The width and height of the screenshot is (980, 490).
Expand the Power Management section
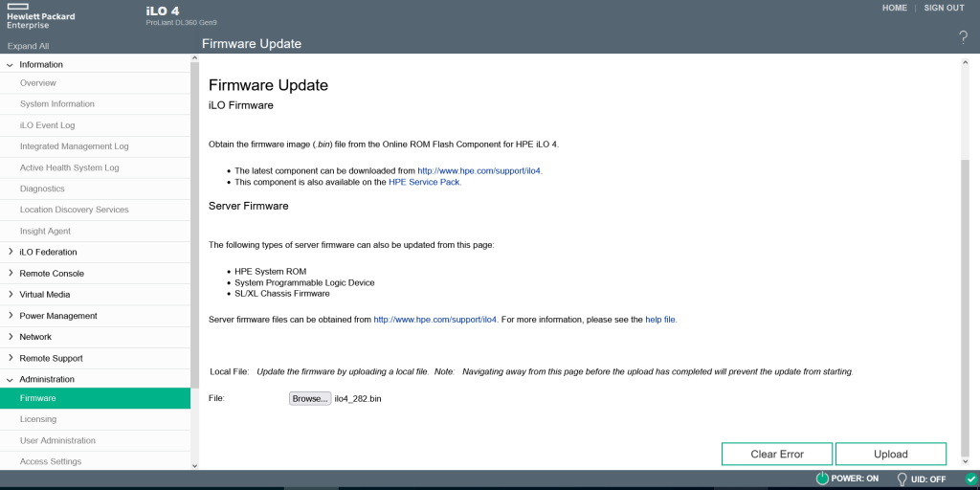click(x=10, y=316)
